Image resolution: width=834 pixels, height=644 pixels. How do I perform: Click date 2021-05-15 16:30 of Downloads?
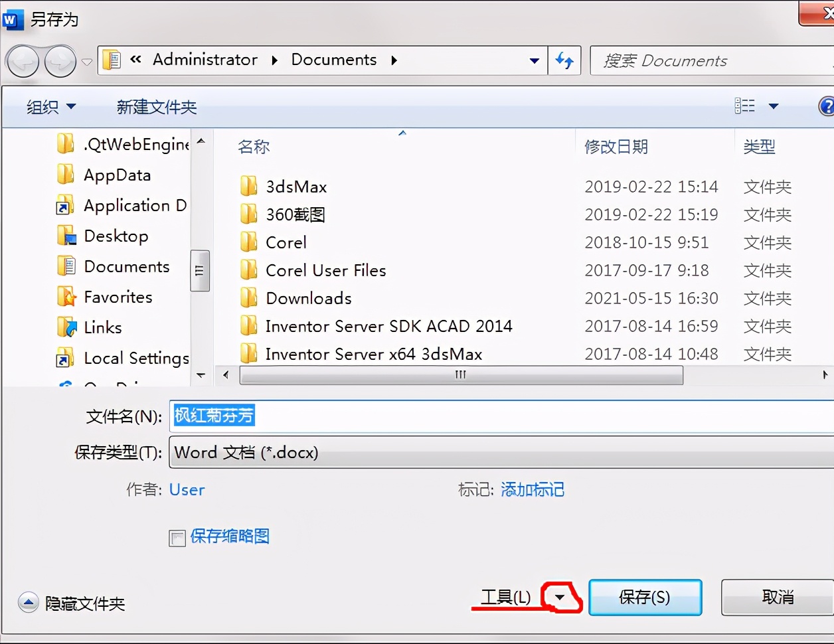pos(651,298)
